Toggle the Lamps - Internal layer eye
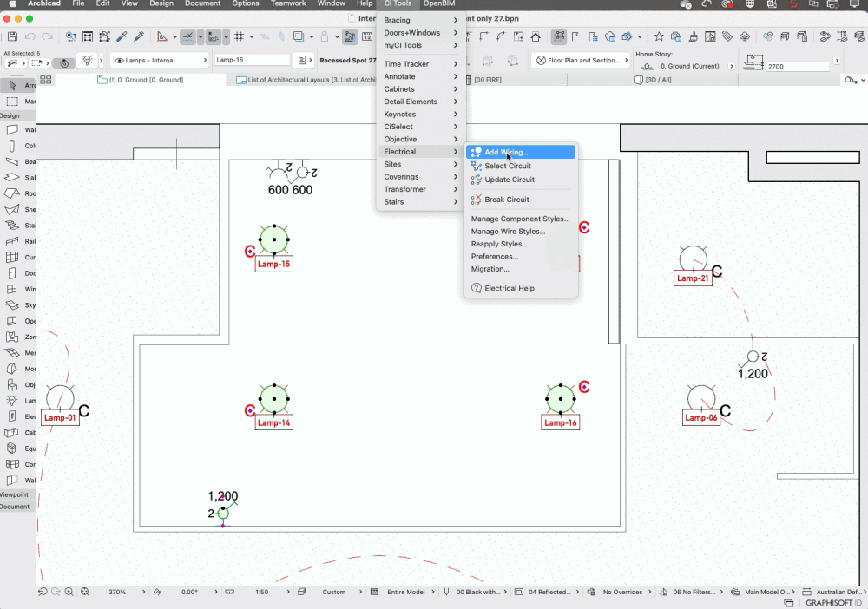This screenshot has width=868, height=609. click(x=119, y=61)
